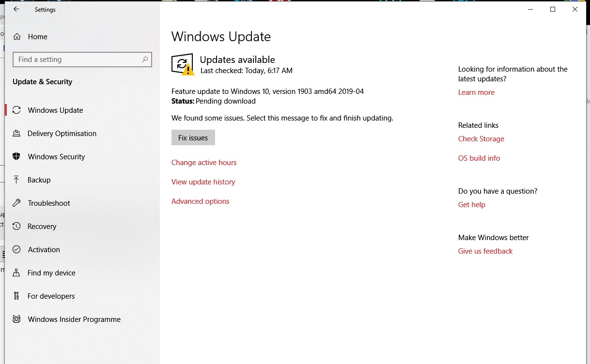This screenshot has width=590, height=364.
Task: Open Change active hours link
Action: click(204, 163)
